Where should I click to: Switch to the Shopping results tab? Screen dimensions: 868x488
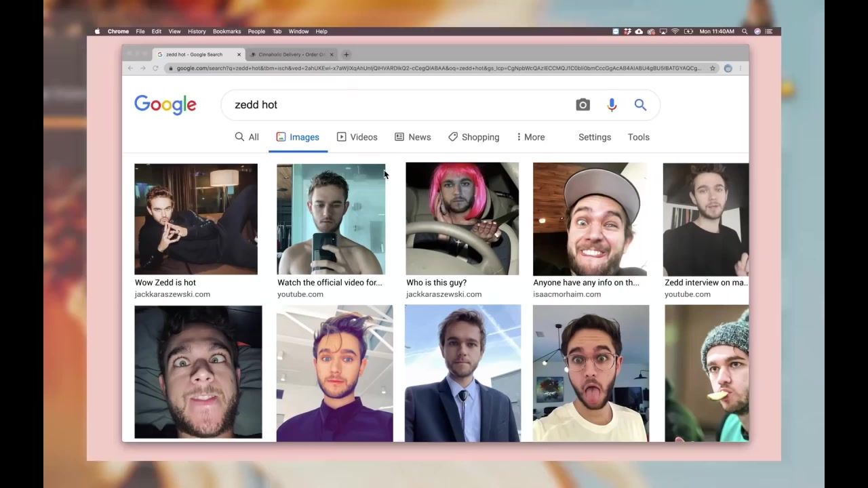tap(473, 137)
